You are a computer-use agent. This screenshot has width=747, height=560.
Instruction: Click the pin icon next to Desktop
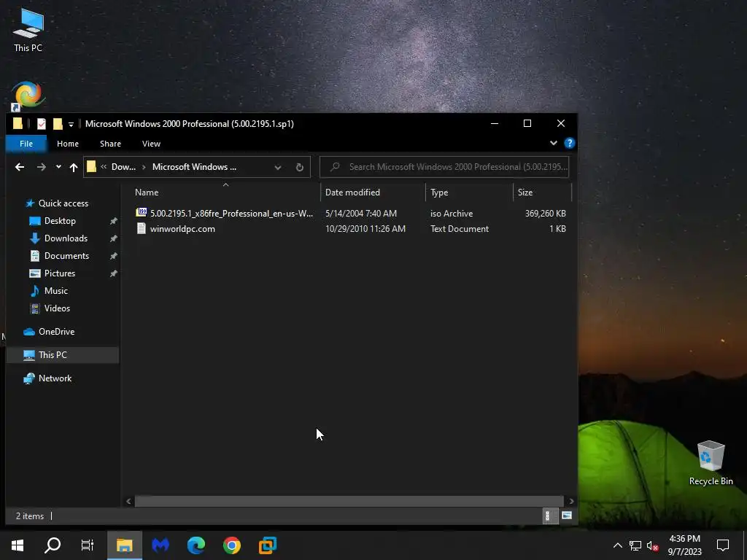coord(113,221)
